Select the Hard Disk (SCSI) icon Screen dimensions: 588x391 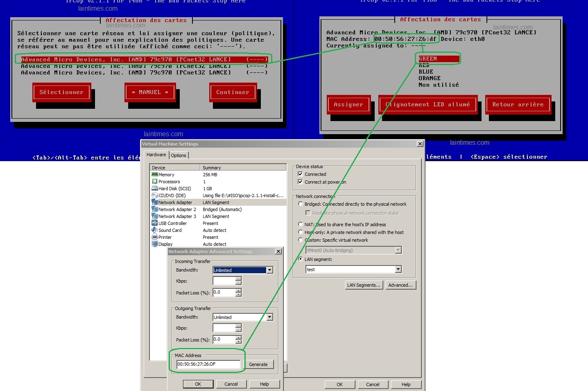(155, 189)
